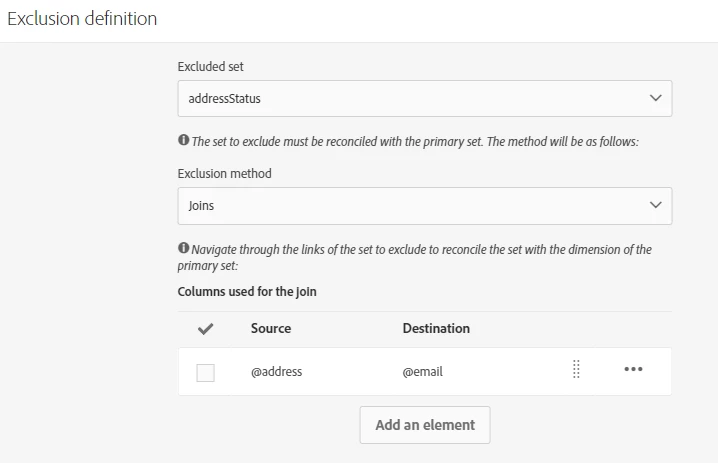
Task: Click the Exclusion definition title
Action: coord(82,19)
